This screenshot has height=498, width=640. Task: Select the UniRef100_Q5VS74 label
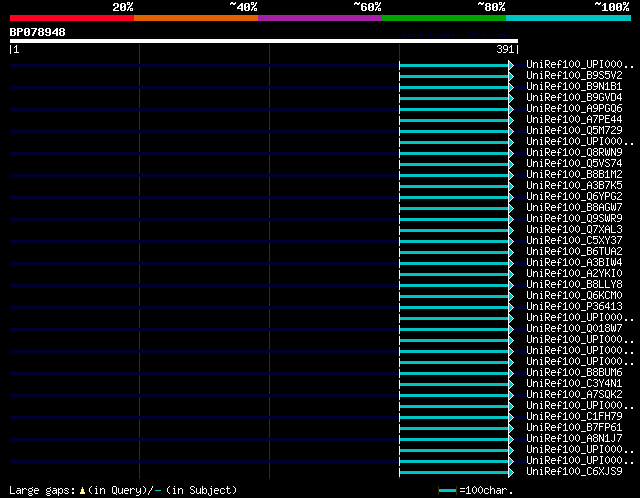(x=574, y=164)
